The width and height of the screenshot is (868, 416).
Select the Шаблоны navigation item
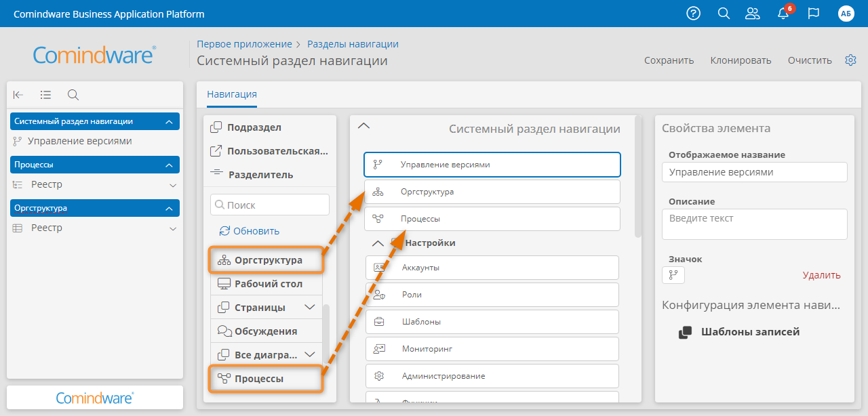coord(492,321)
